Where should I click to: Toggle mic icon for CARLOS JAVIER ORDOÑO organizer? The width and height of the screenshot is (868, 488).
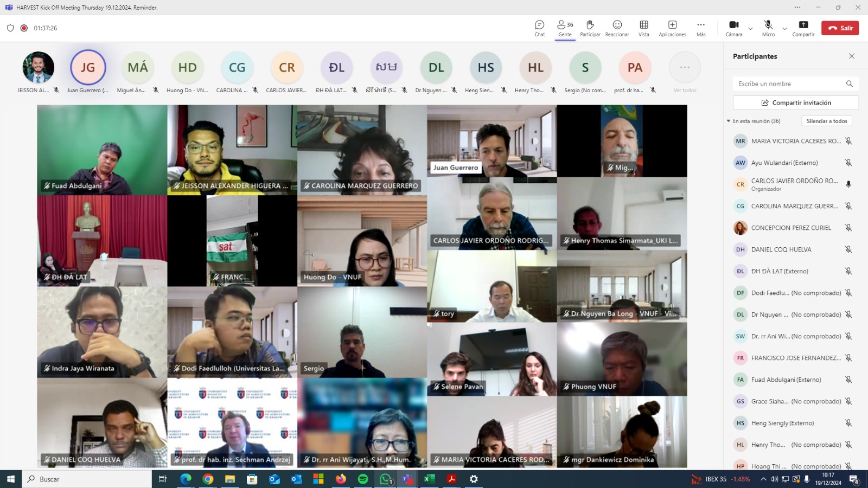pos(848,184)
